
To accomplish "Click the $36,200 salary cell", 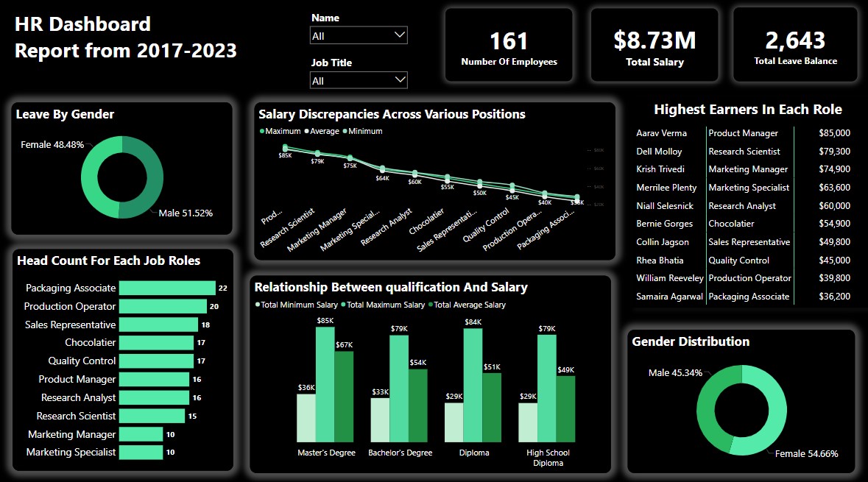I will click(x=834, y=296).
